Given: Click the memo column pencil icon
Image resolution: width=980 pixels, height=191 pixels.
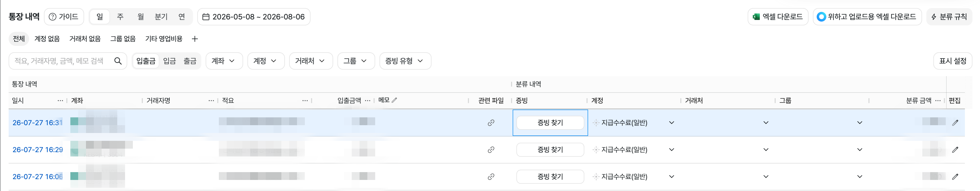Looking at the screenshot, I should click(x=395, y=100).
